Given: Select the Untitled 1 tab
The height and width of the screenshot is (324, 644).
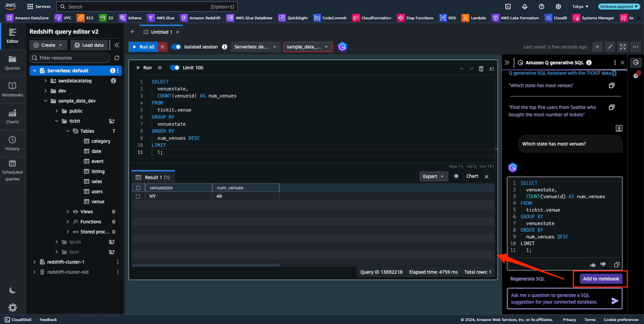Looking at the screenshot, I should click(161, 32).
